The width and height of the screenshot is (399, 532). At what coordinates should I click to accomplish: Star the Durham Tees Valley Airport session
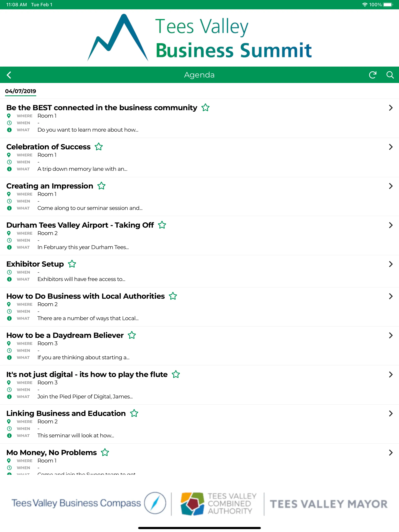(162, 225)
